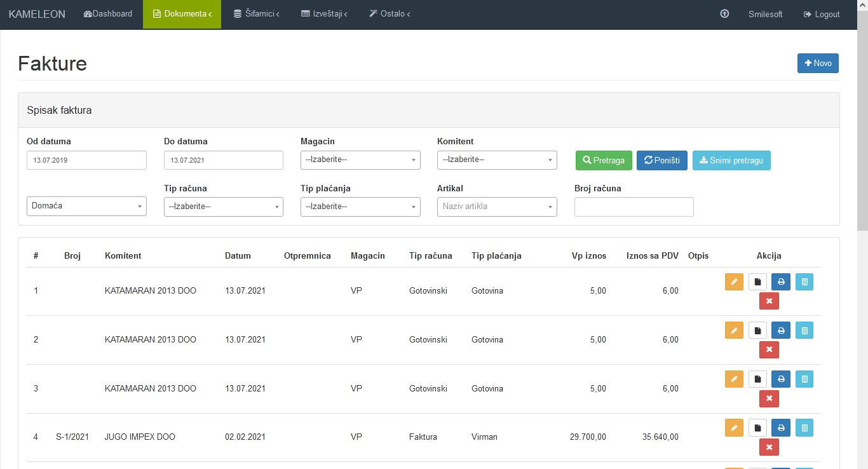Focus the Broj računa input field

(x=634, y=207)
